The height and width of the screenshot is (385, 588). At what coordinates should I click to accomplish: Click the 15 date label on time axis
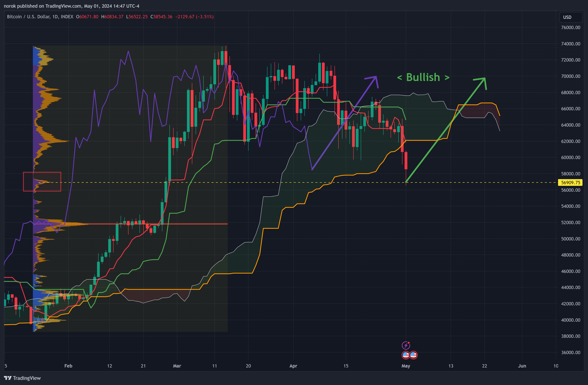[346, 366]
